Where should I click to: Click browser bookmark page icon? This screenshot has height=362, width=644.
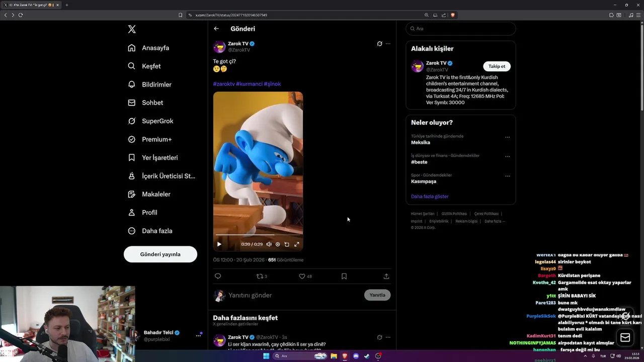click(x=180, y=15)
